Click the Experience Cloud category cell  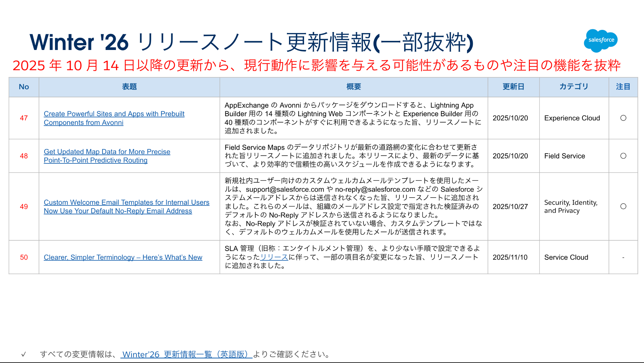tap(572, 118)
